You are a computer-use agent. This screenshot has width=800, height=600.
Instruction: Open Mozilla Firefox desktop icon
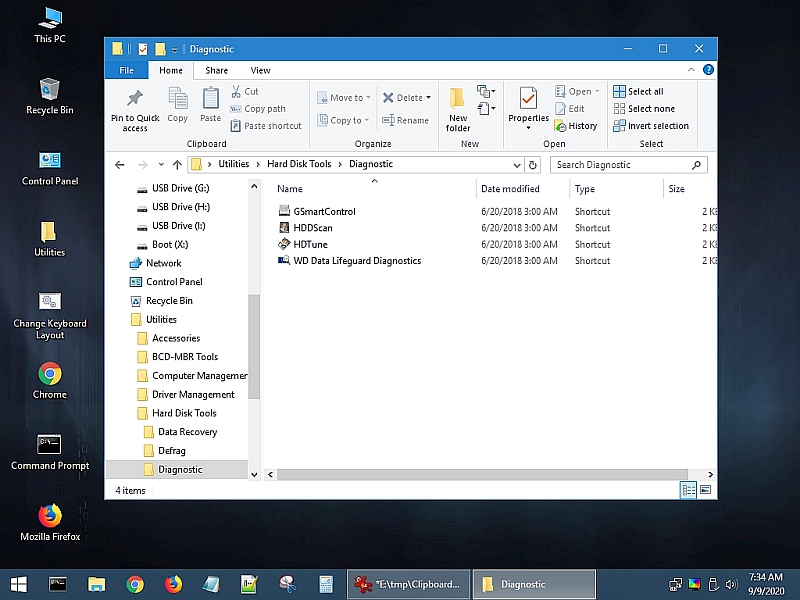tap(50, 522)
